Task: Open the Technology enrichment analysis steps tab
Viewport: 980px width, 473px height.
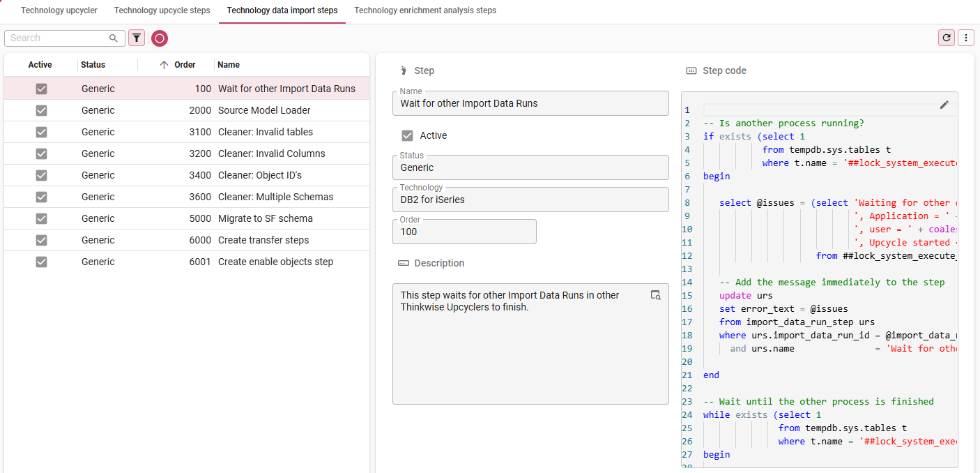Action: 424,10
